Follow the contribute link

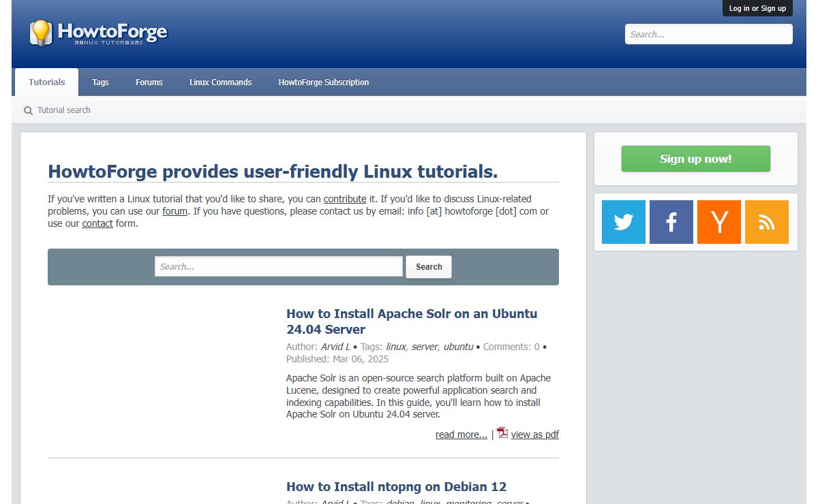345,199
